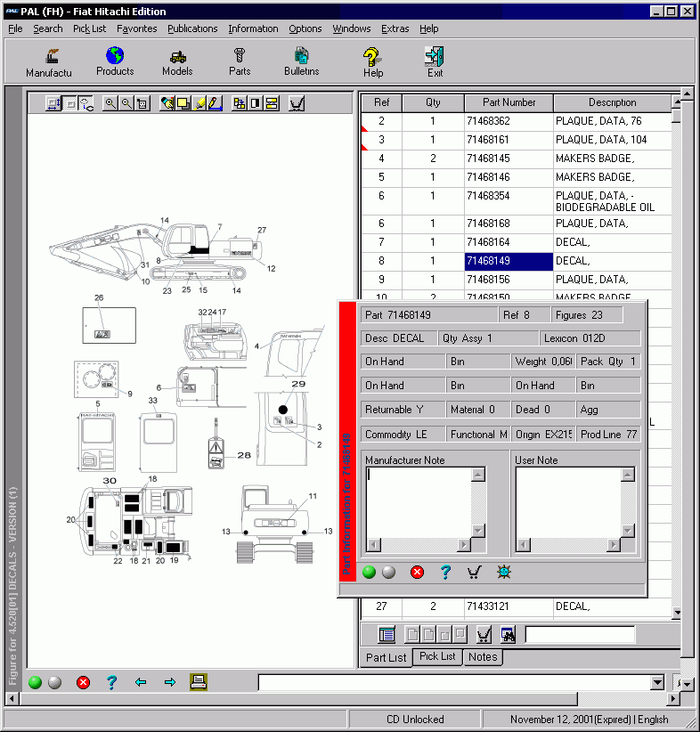700x732 pixels.
Task: Click the red X in bottom figure bar
Action: point(83,682)
